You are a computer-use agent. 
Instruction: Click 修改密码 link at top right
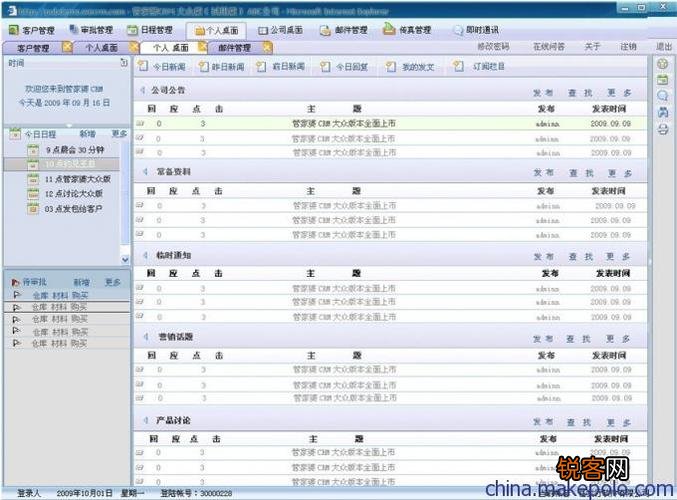click(x=492, y=47)
